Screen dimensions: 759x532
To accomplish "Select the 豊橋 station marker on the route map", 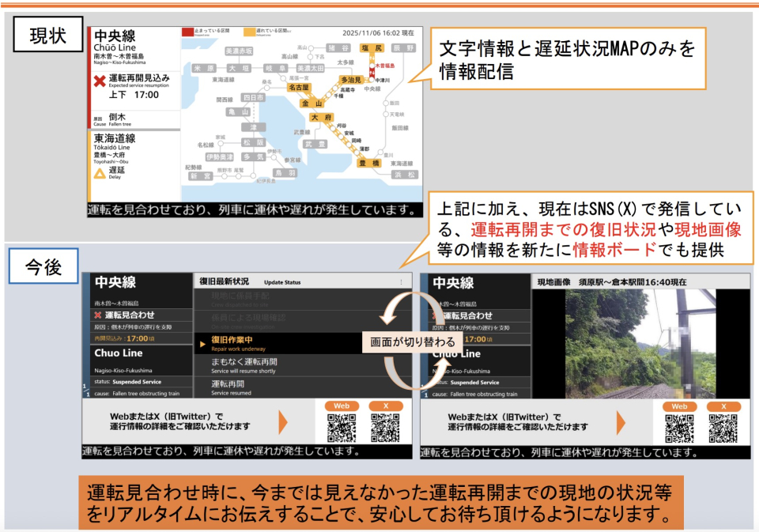I will [x=368, y=163].
